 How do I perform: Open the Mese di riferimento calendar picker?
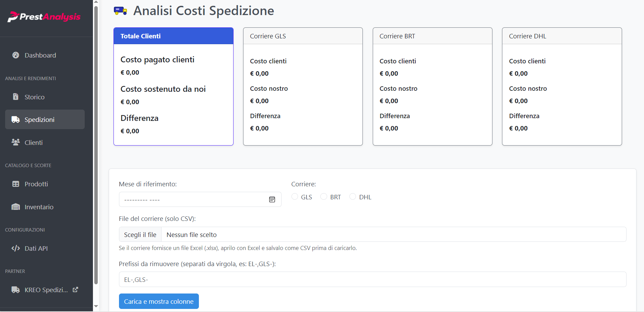[x=272, y=199]
